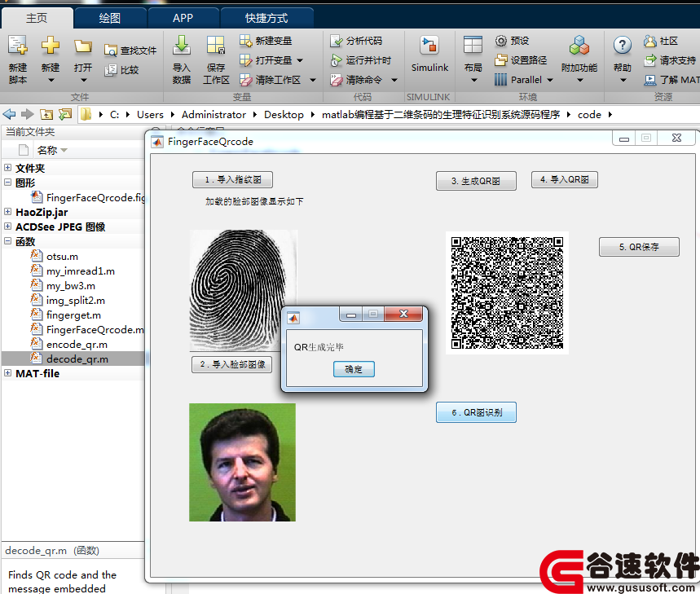Click the yellow plus New (新建) icon
Image resolution: width=700 pixels, height=594 pixels.
[51, 46]
